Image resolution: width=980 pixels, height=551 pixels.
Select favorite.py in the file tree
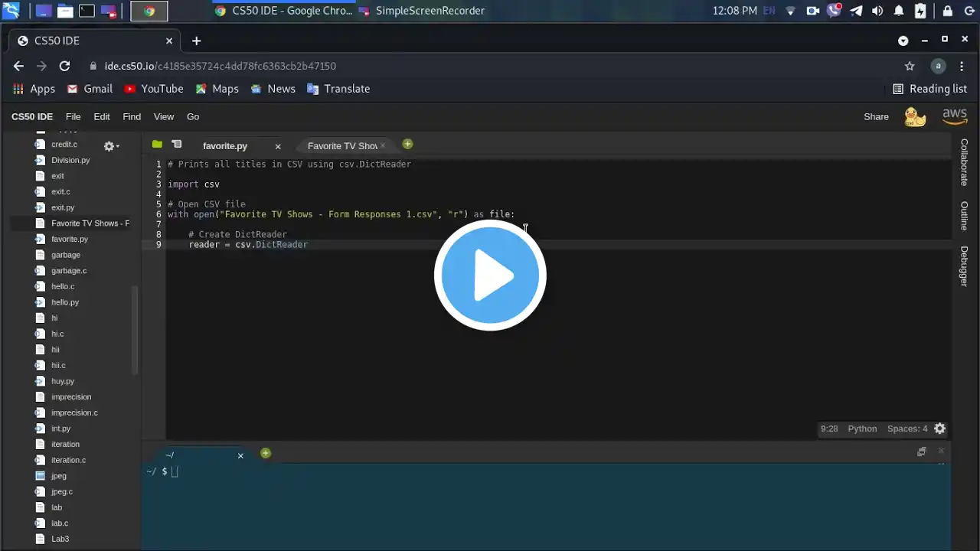(x=70, y=239)
